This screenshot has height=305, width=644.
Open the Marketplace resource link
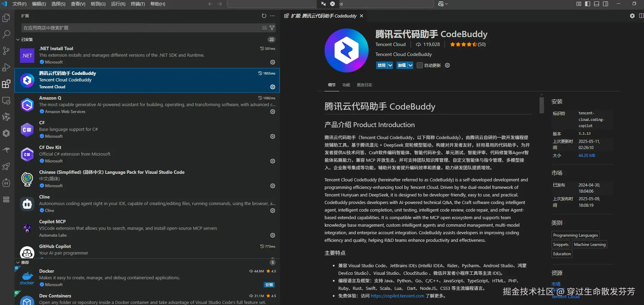[556, 284]
